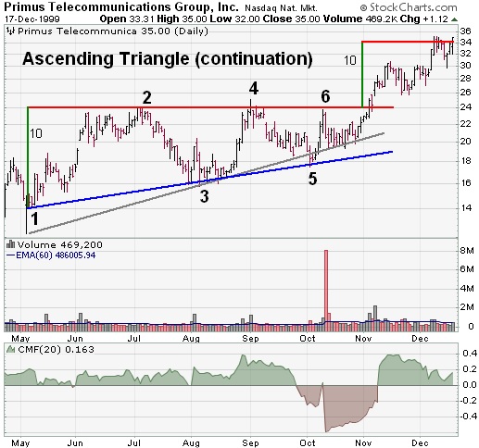
Task: Click the volume bars icon next to Volume 469,200
Action: point(10,244)
